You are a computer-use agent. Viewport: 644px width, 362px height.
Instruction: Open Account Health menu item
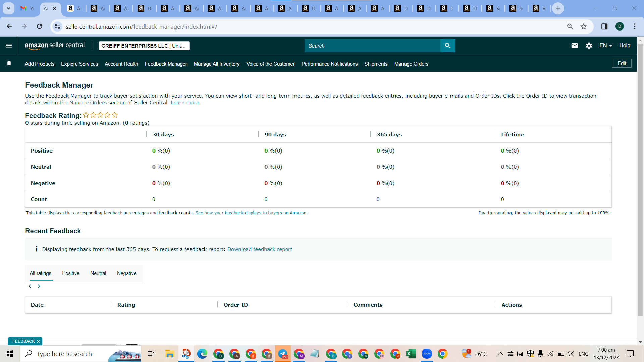click(x=121, y=64)
